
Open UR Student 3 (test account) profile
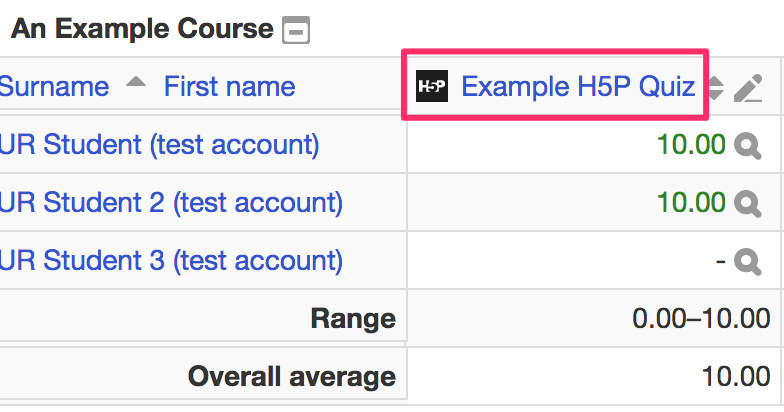(171, 261)
